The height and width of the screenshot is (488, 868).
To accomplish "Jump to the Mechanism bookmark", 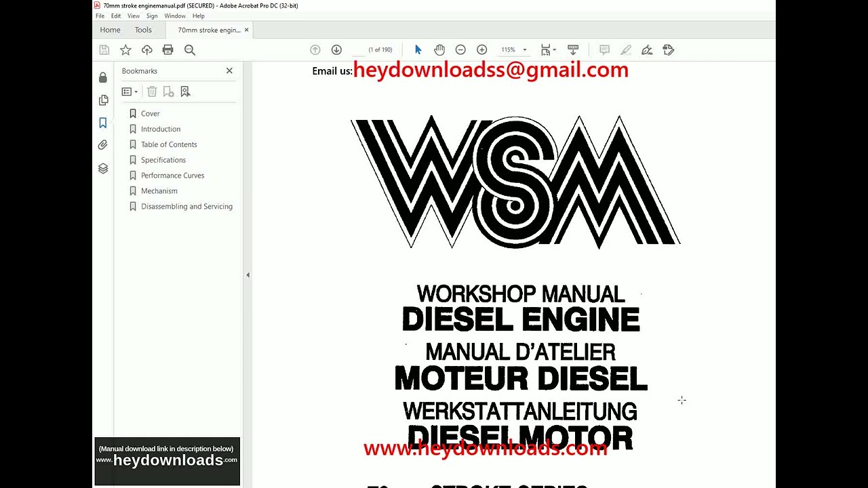I will (x=159, y=191).
